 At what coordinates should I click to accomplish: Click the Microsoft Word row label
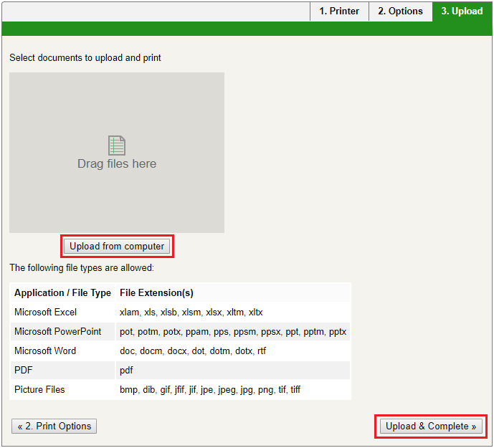coord(45,351)
